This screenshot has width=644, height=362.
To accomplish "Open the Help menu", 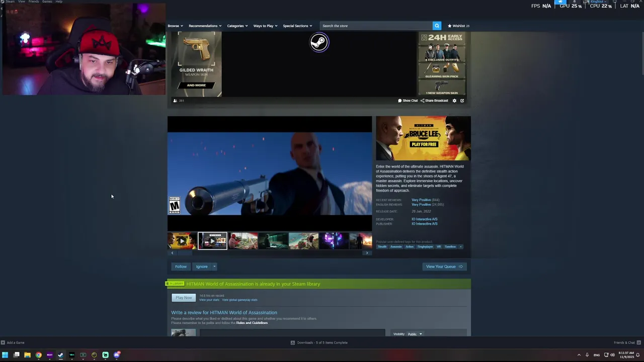I will (59, 2).
